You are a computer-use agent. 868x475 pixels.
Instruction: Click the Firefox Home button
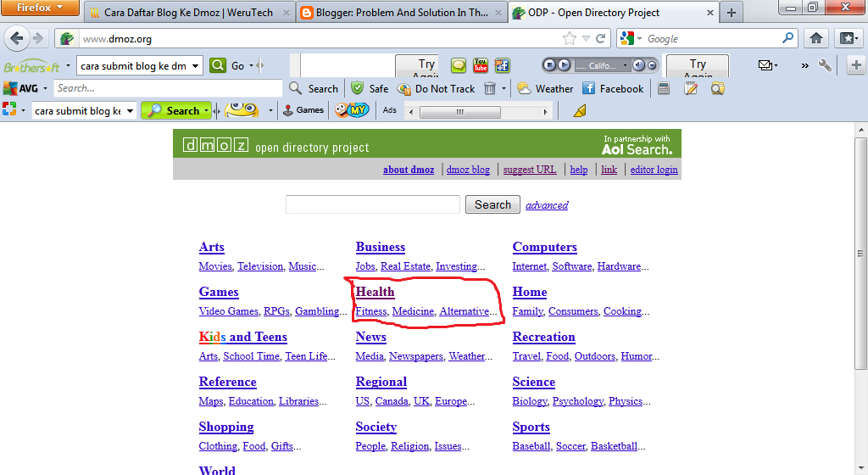(816, 38)
